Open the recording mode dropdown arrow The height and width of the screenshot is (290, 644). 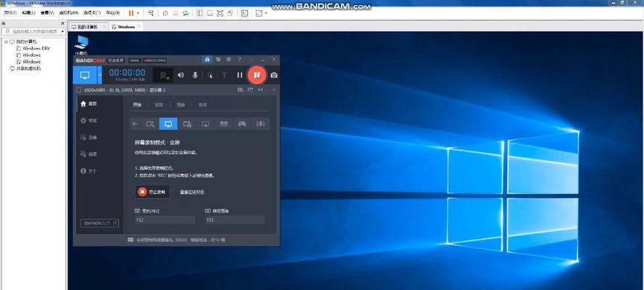(99, 75)
